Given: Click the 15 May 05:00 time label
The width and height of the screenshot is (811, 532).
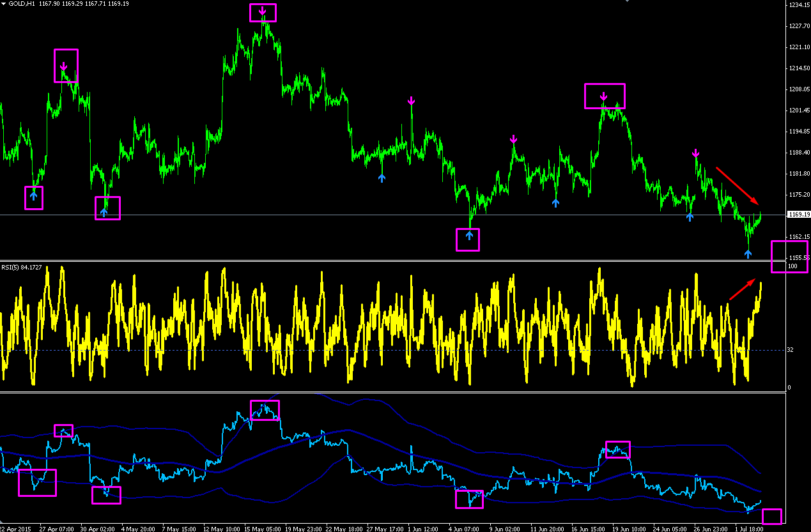Looking at the screenshot, I should [262, 528].
